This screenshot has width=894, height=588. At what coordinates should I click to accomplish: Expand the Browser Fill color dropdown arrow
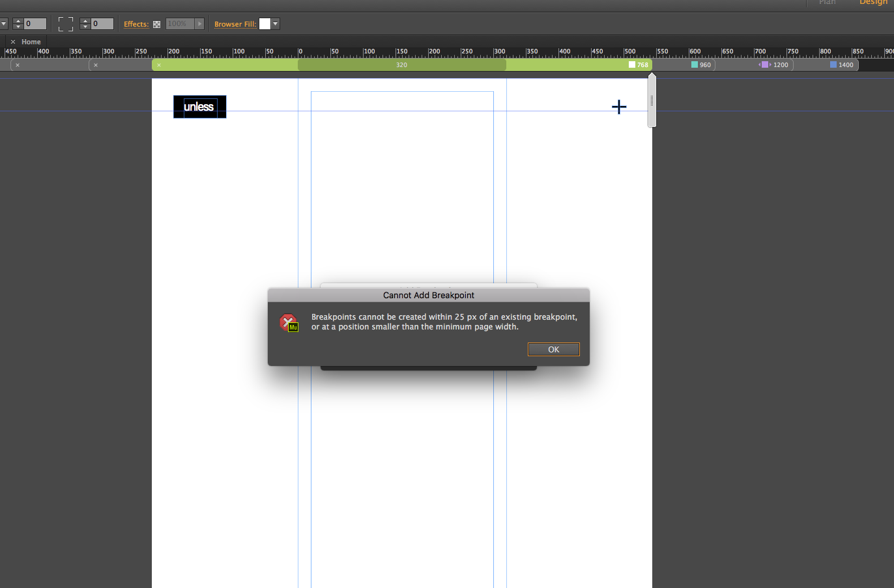point(276,24)
